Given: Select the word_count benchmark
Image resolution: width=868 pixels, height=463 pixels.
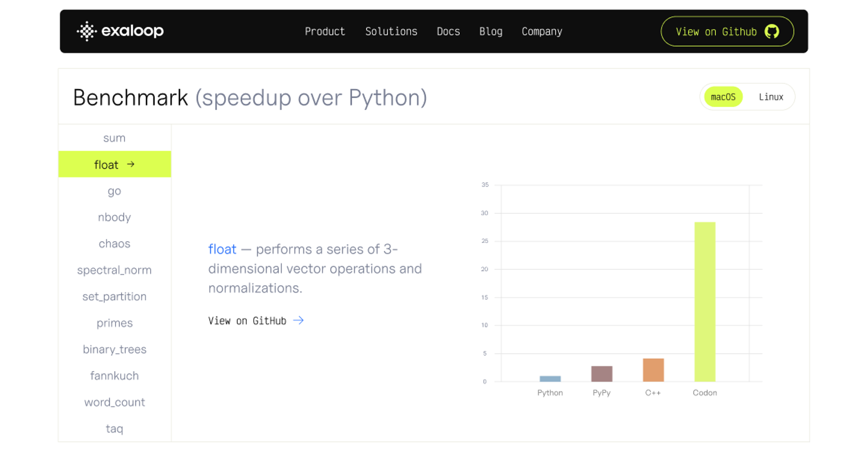Looking at the screenshot, I should click(x=115, y=402).
